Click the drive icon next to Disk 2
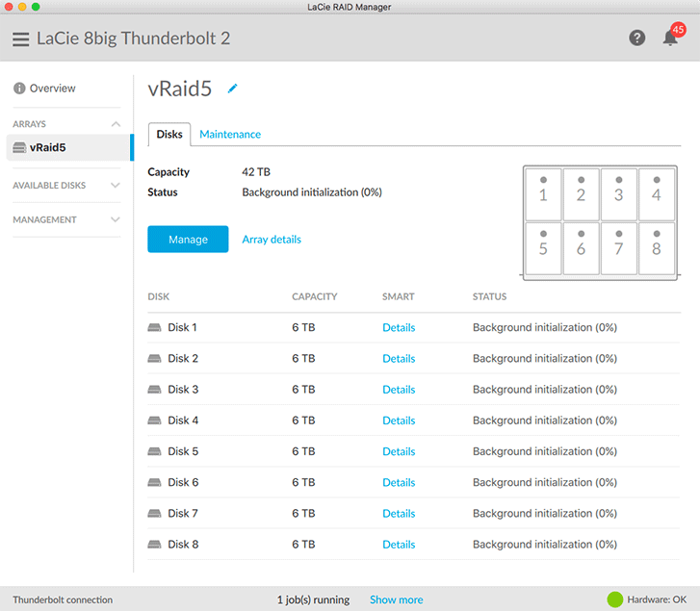This screenshot has height=611, width=700. pyautogui.click(x=154, y=358)
